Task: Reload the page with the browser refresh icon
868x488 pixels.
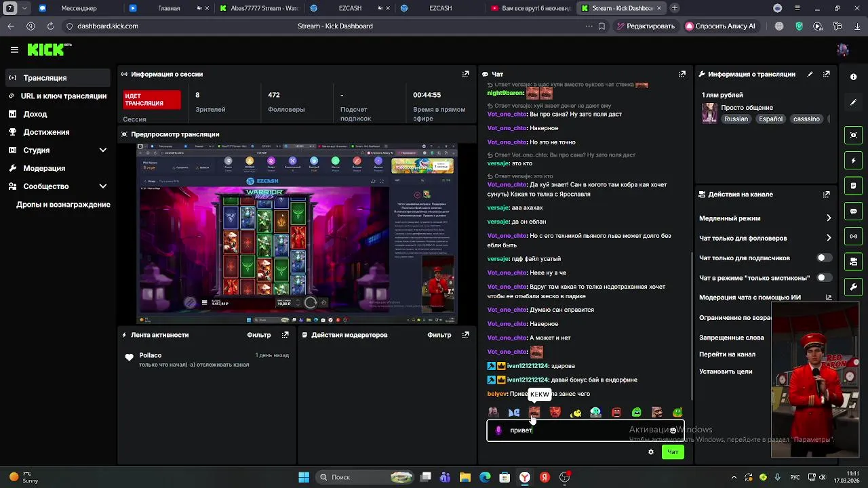Action: click(50, 26)
